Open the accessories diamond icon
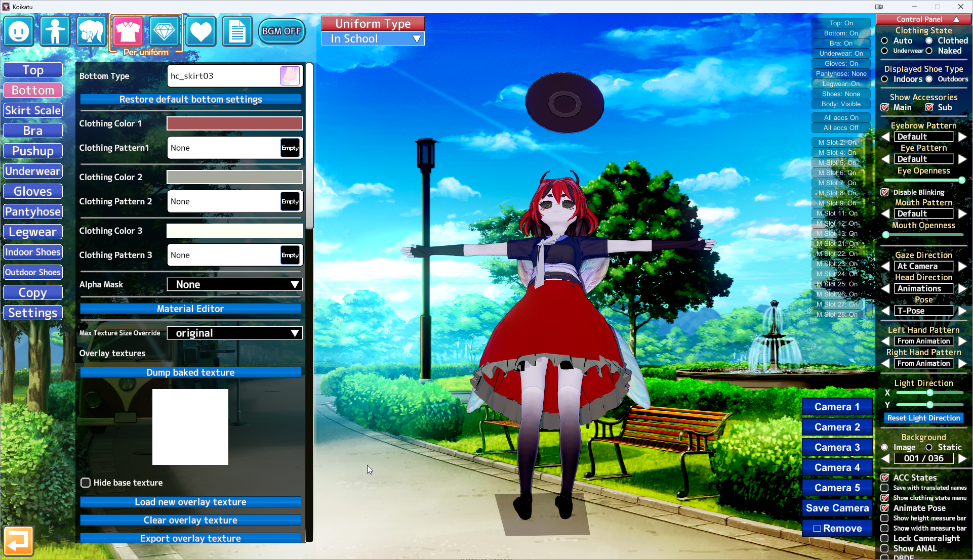Image resolution: width=973 pixels, height=560 pixels. coord(164,31)
